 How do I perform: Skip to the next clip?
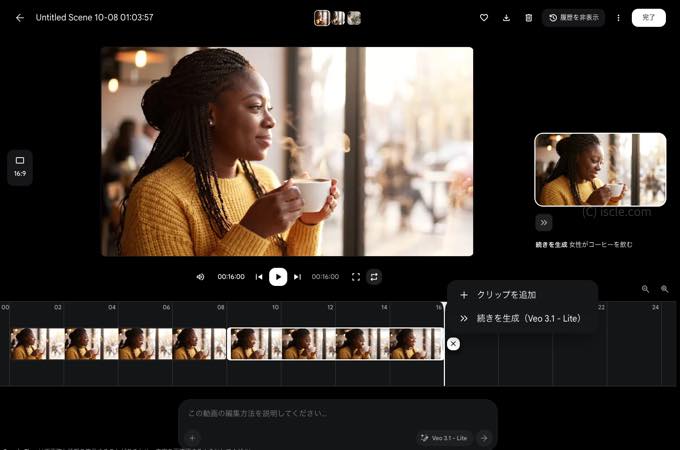point(298,277)
